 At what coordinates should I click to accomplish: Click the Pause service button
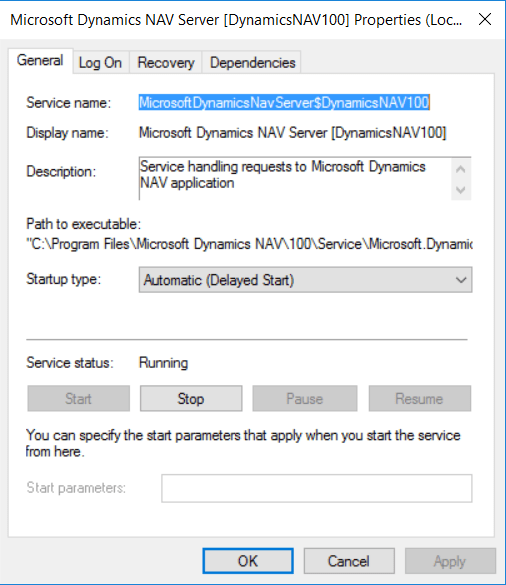pos(304,398)
